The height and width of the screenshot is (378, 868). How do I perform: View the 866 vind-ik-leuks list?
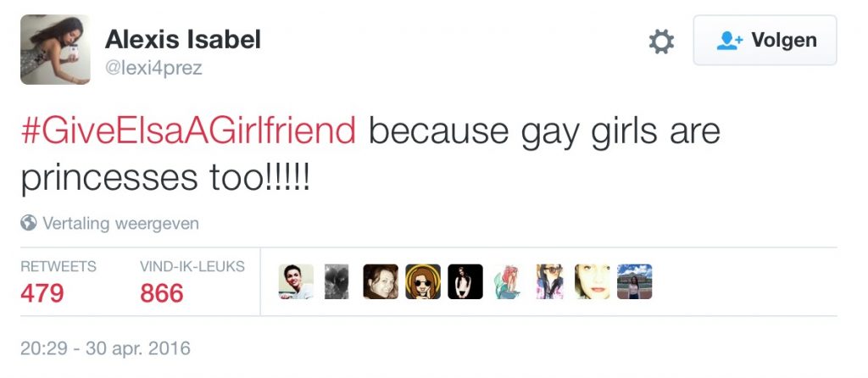162,293
